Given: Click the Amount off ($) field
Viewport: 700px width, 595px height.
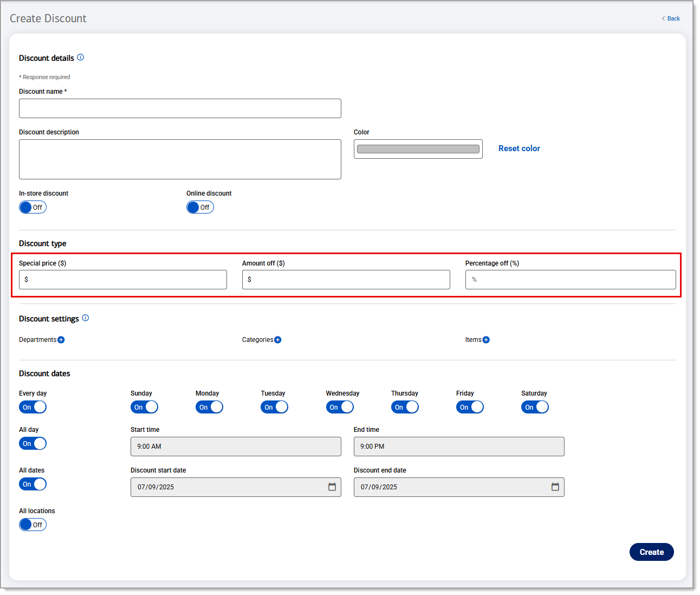Looking at the screenshot, I should 346,280.
